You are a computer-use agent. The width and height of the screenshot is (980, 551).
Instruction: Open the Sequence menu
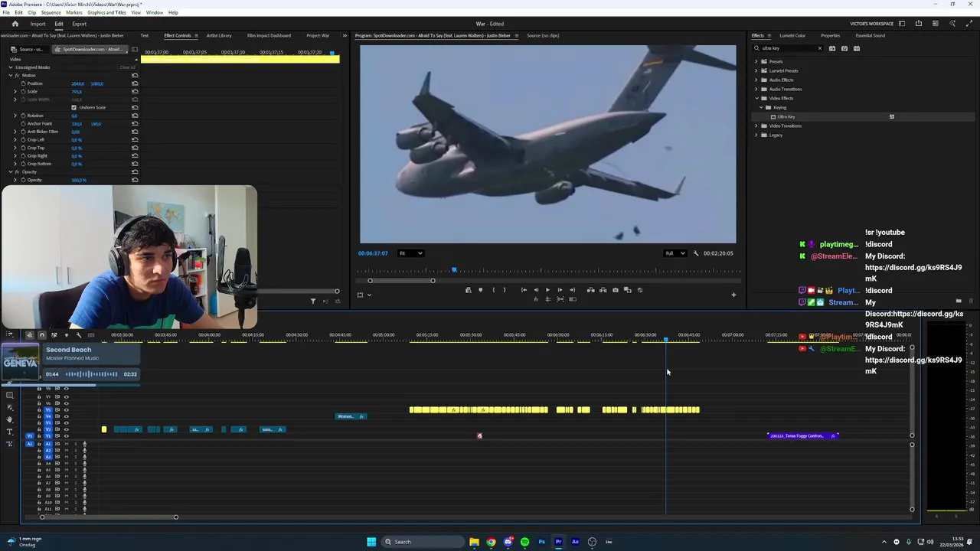[x=51, y=12]
